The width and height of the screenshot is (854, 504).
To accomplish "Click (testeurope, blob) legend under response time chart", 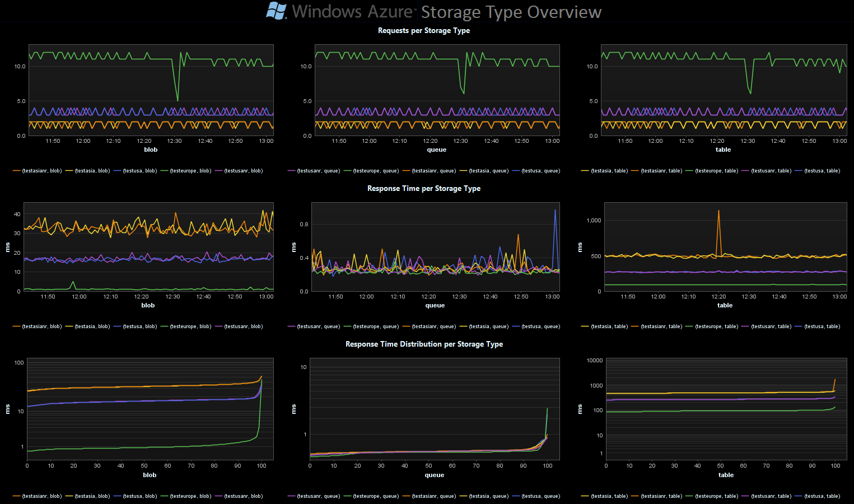I will [186, 326].
